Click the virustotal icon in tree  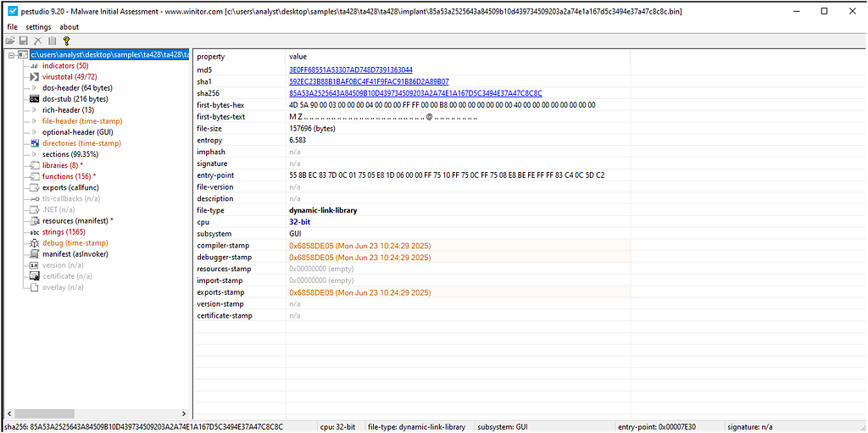click(34, 77)
